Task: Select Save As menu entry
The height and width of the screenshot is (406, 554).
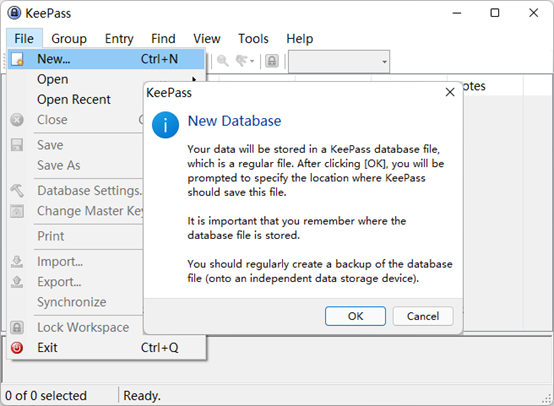Action: coord(59,165)
